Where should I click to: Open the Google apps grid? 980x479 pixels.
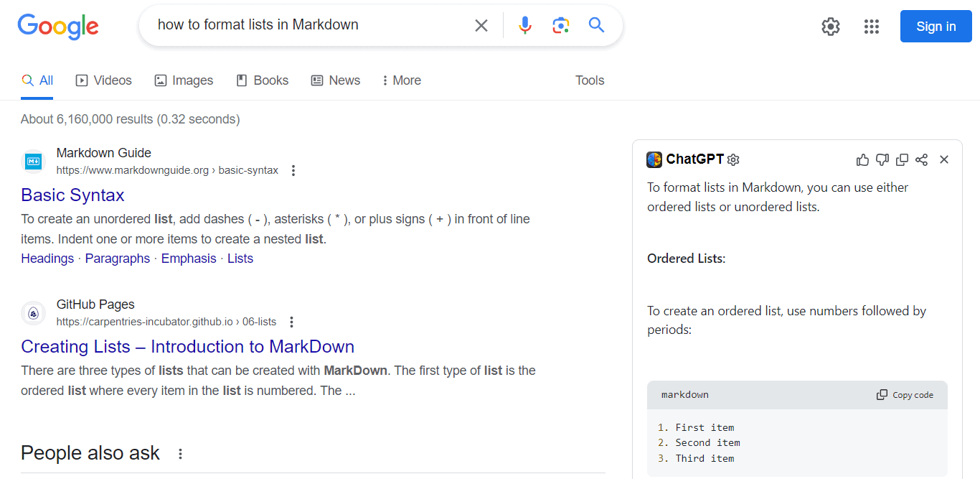(872, 27)
